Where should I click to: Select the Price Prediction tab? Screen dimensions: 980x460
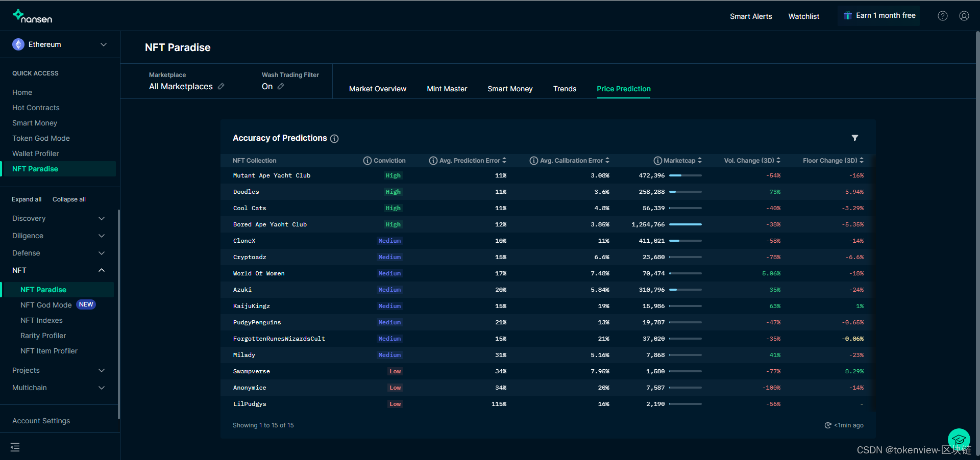coord(624,89)
